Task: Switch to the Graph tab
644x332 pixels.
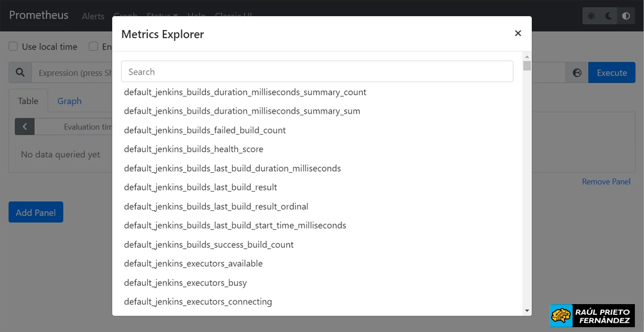Action: 69,101
